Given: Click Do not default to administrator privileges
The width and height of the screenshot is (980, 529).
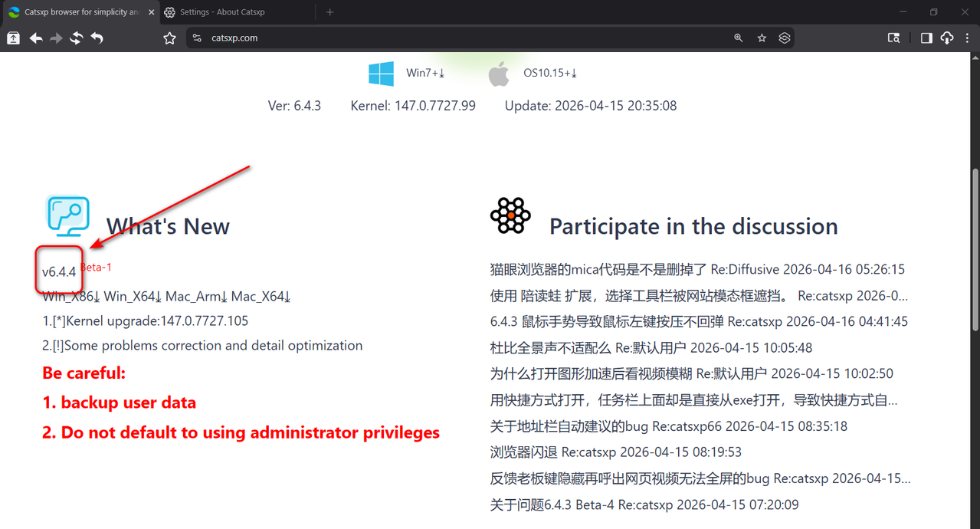Looking at the screenshot, I should (241, 432).
